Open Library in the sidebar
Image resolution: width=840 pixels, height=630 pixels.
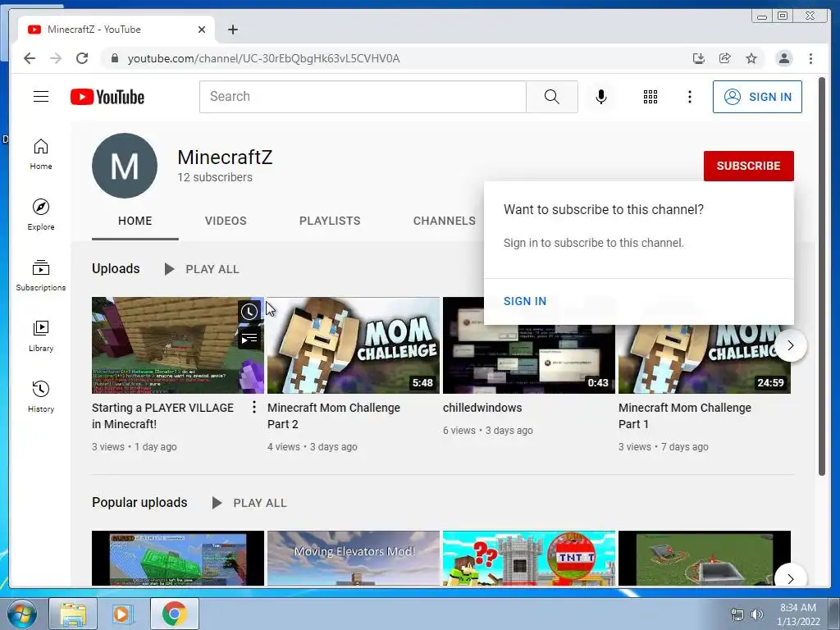[x=41, y=336]
